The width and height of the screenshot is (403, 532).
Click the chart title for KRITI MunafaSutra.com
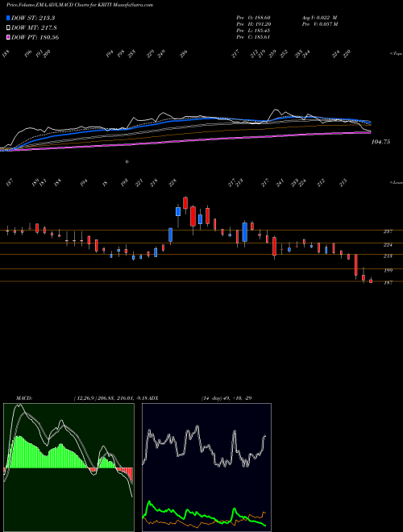tap(80, 5)
